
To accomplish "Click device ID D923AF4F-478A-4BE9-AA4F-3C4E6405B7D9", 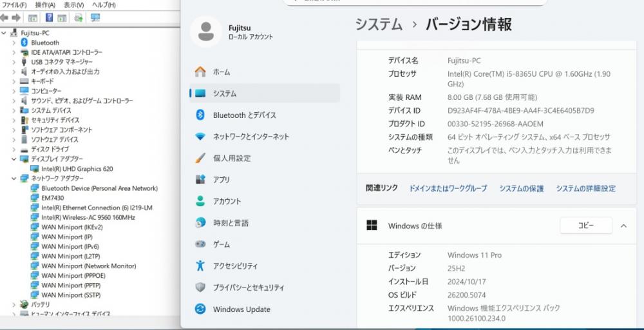I will pyautogui.click(x=520, y=111).
